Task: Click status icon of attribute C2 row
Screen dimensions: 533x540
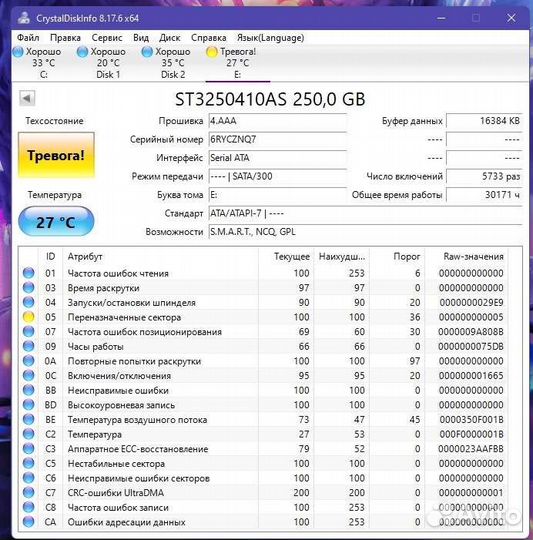Action: click(x=29, y=434)
